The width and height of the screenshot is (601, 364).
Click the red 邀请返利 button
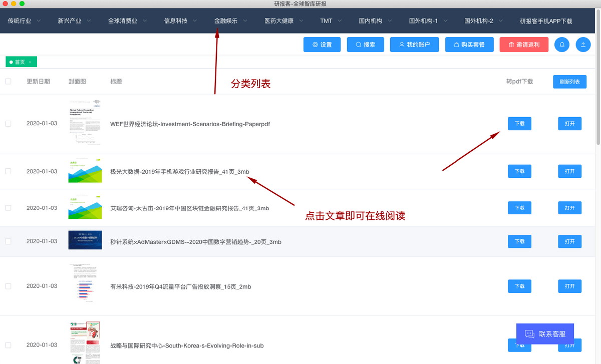point(524,45)
